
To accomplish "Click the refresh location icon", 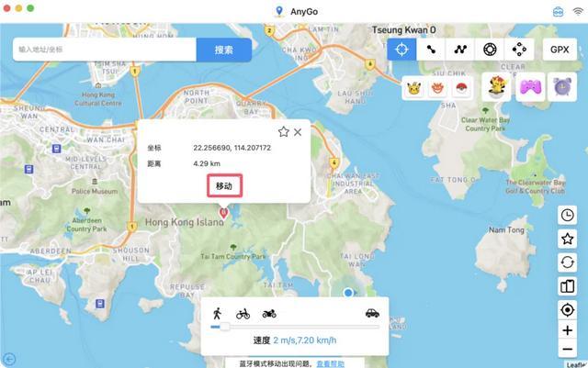I will pos(567,262).
